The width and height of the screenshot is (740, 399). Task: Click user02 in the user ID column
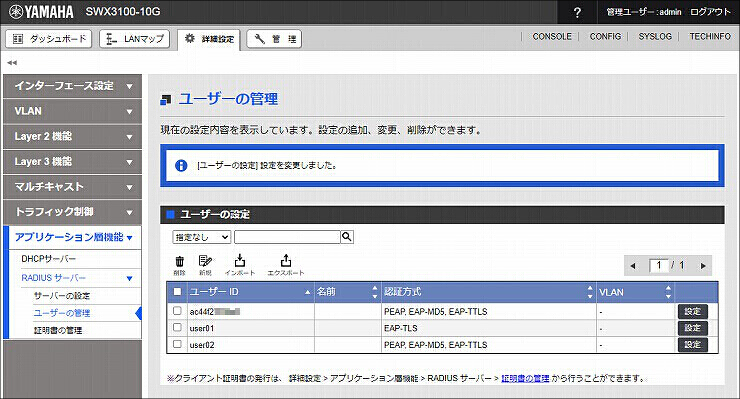tap(202, 345)
